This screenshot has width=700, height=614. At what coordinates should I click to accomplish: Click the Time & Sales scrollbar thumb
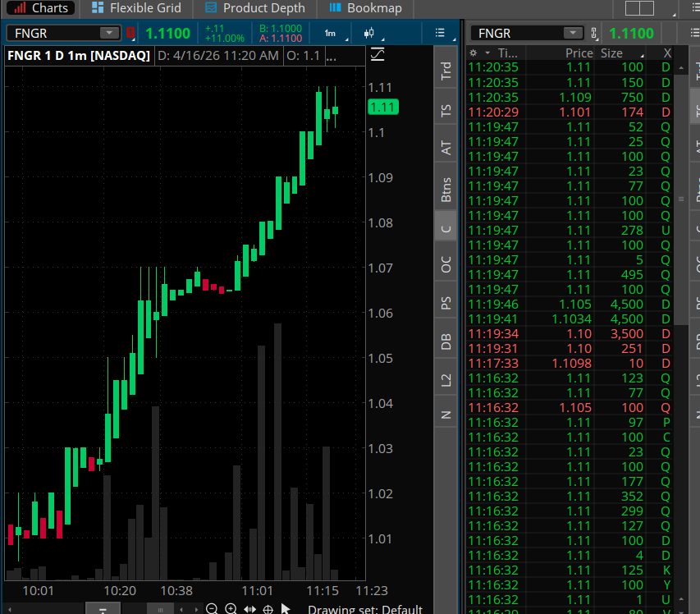tap(681, 199)
